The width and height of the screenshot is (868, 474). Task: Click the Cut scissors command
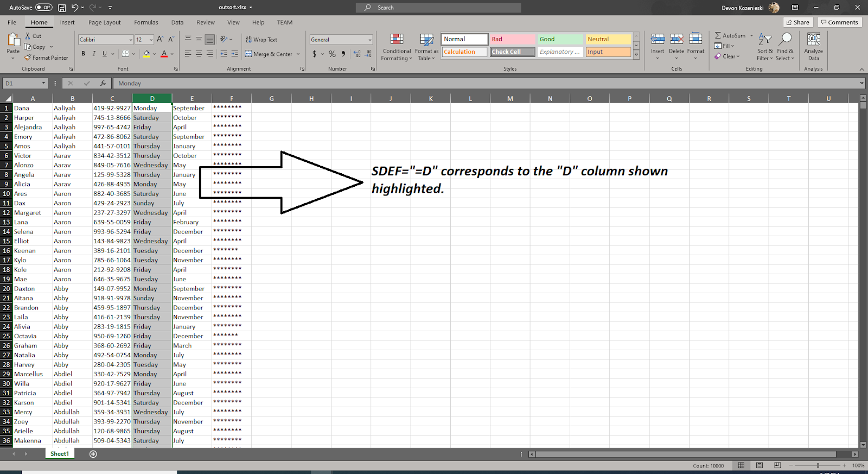pos(33,36)
